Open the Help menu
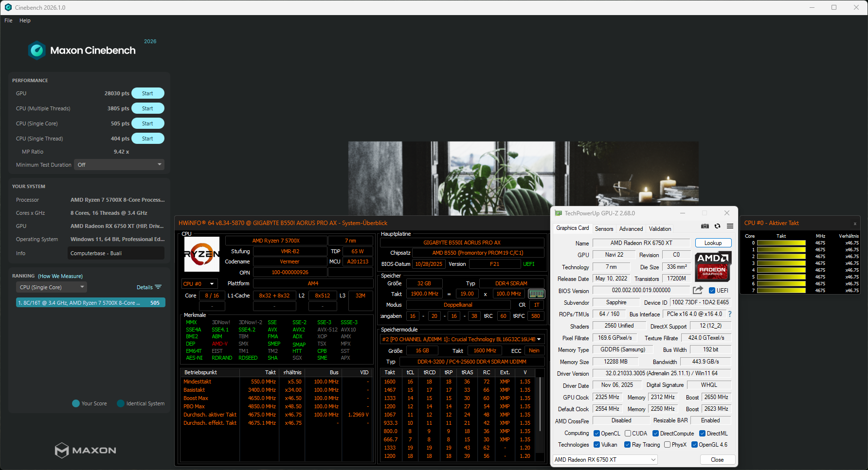 25,20
